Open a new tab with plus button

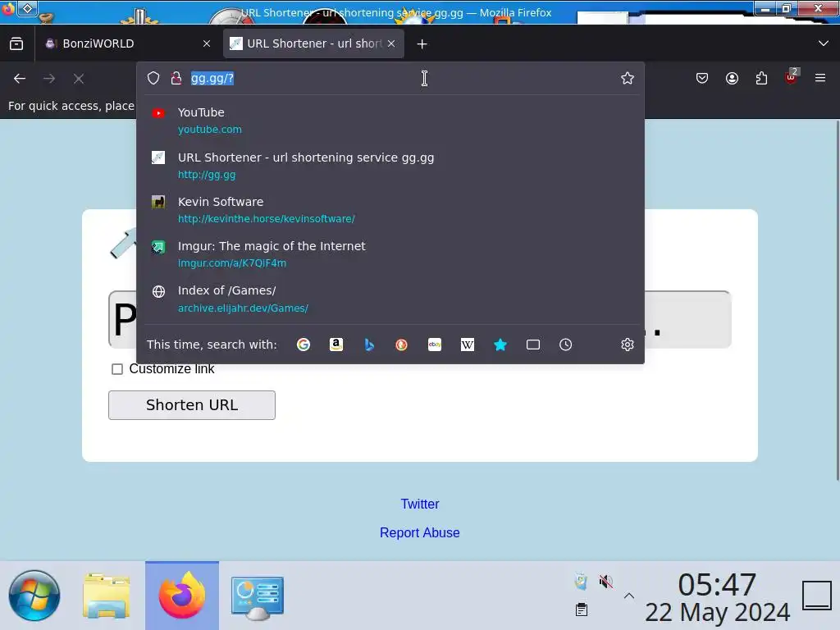pos(422,44)
